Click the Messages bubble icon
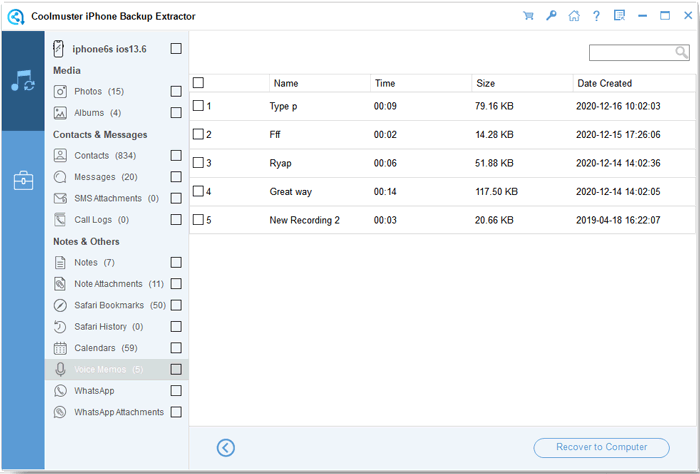700x474 pixels. pyautogui.click(x=60, y=177)
